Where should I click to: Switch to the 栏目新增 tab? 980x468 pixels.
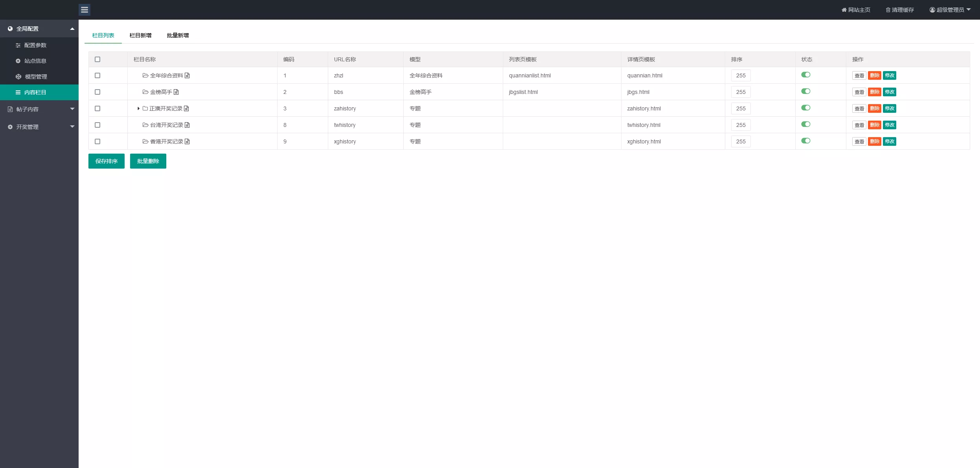140,35
